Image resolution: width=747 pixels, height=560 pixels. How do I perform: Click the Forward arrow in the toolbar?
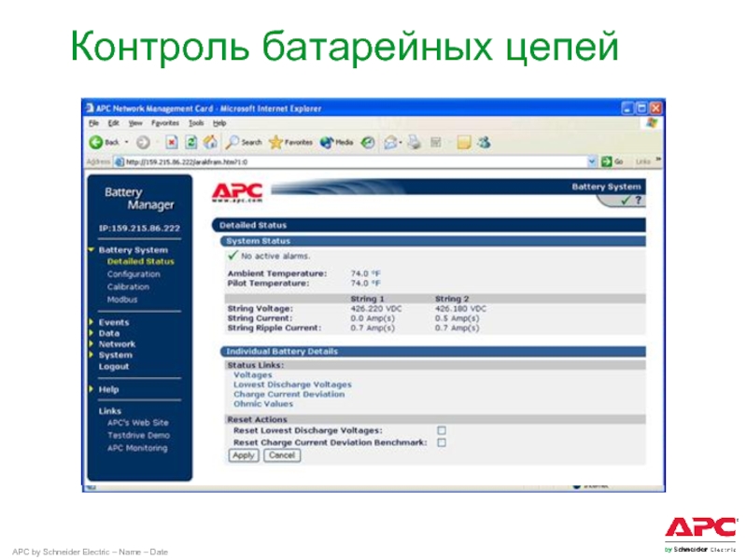pyautogui.click(x=143, y=142)
